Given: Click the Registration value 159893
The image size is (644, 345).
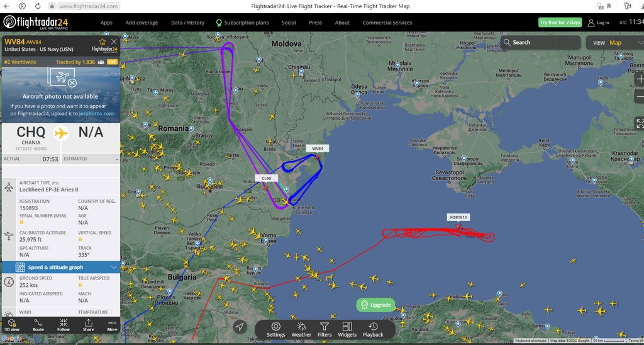Looking at the screenshot, I should point(28,208).
